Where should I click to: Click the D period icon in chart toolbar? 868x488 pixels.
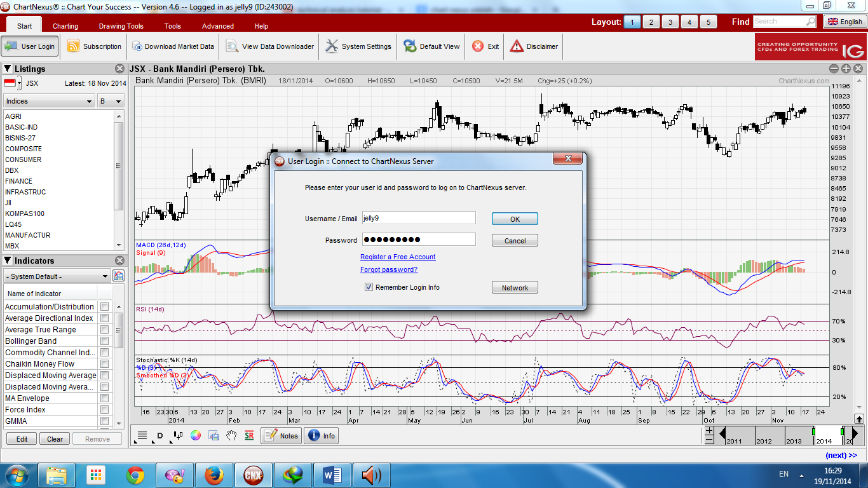(x=160, y=436)
